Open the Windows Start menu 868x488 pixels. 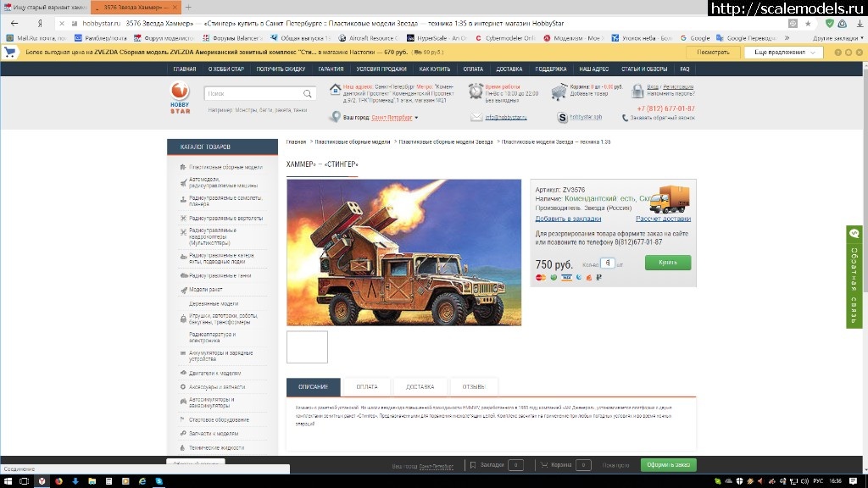[8, 481]
